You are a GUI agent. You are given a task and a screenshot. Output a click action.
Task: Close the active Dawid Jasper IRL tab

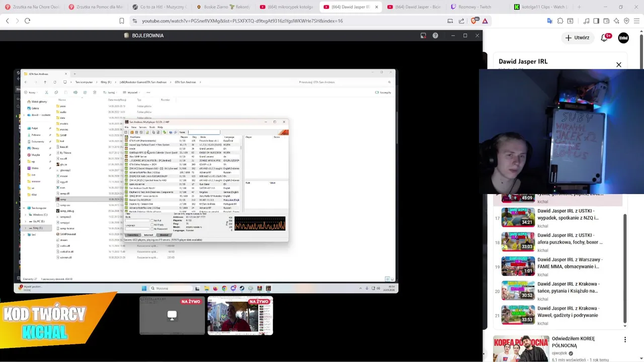[x=376, y=7]
